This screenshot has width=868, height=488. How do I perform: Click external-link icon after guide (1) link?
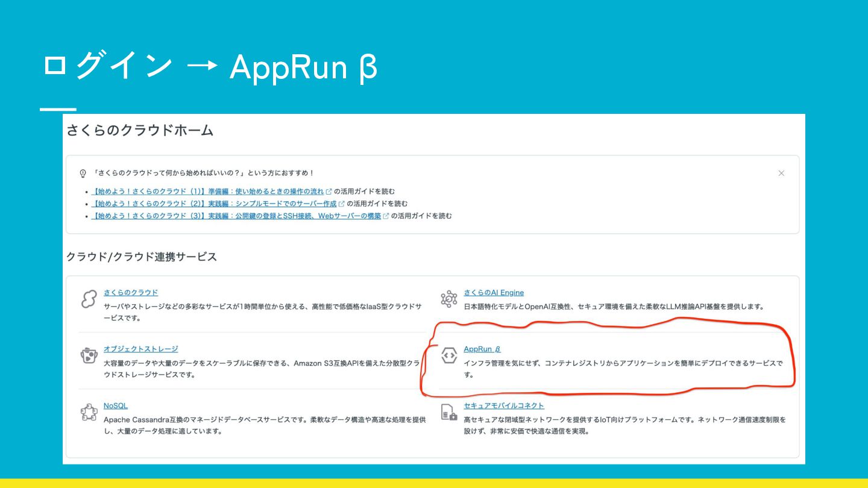pyautogui.click(x=329, y=192)
